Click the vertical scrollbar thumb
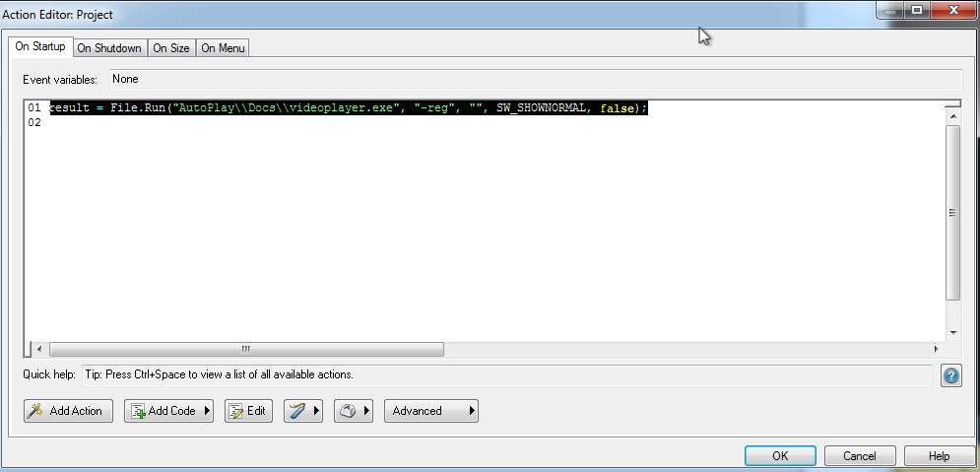 952,212
